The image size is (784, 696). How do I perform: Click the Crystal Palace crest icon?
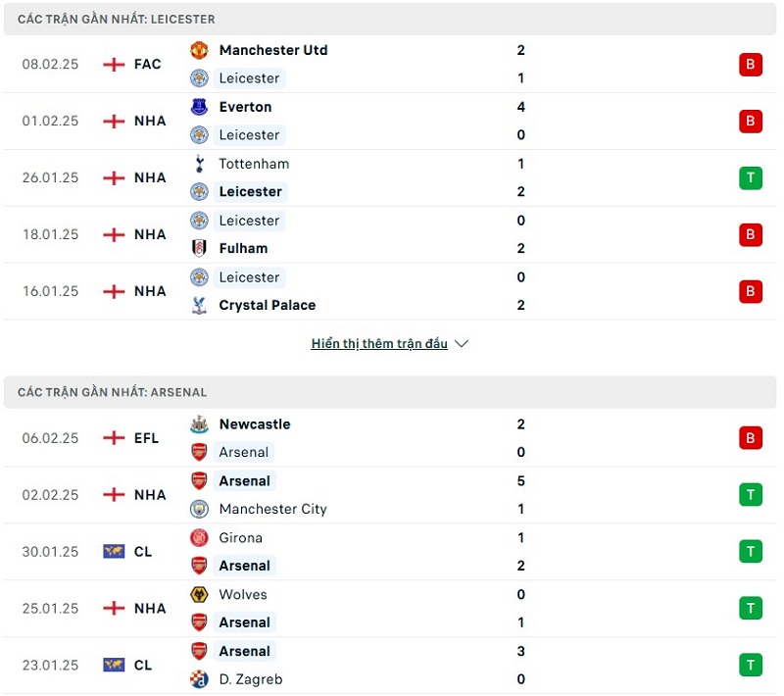tap(199, 305)
